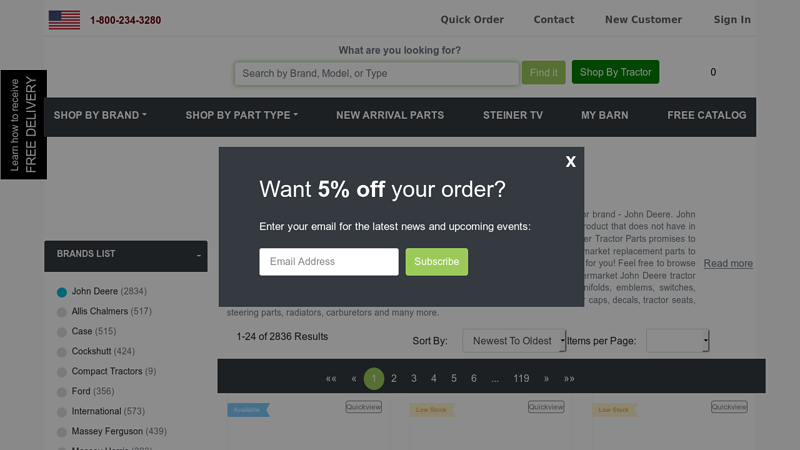Viewport: 800px width, 450px height.
Task: Jump to last page with double-right arrows
Action: click(x=569, y=379)
